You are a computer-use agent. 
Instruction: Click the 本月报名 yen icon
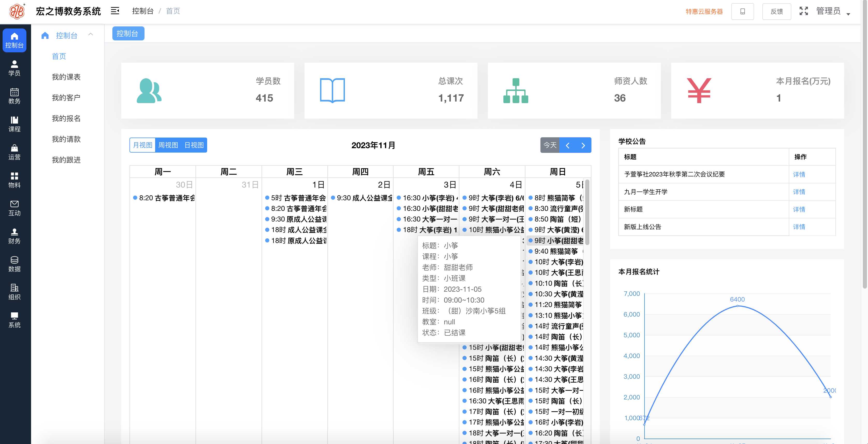pos(699,90)
